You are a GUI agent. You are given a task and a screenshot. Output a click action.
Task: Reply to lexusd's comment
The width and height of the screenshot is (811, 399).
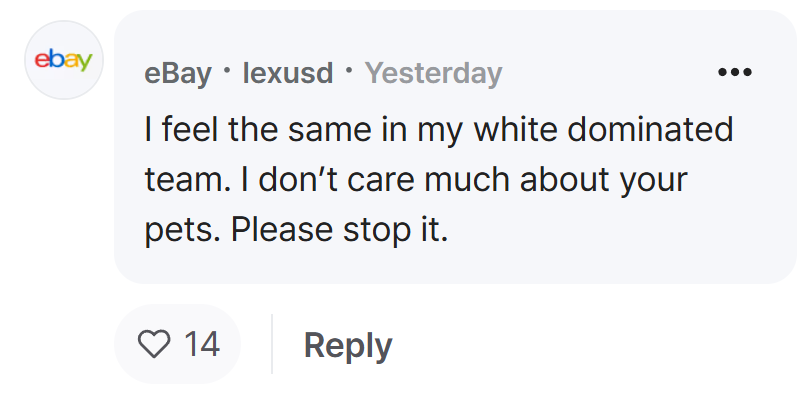(348, 345)
